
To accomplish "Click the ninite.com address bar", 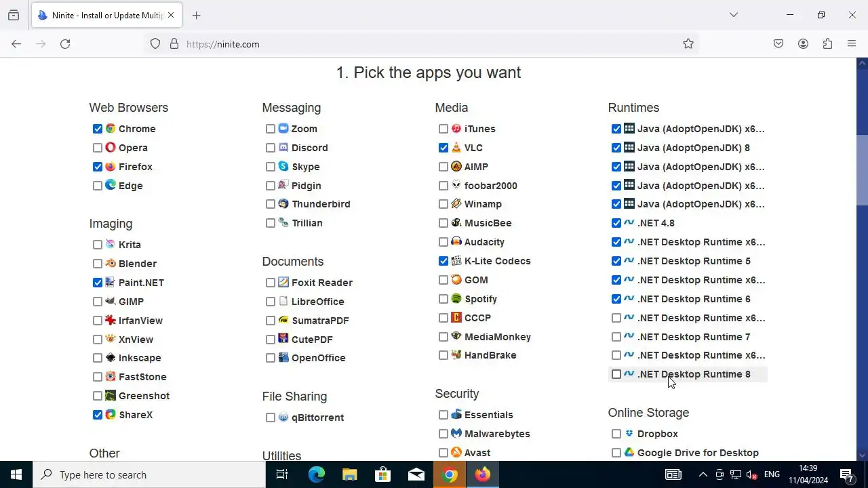I will click(x=423, y=44).
